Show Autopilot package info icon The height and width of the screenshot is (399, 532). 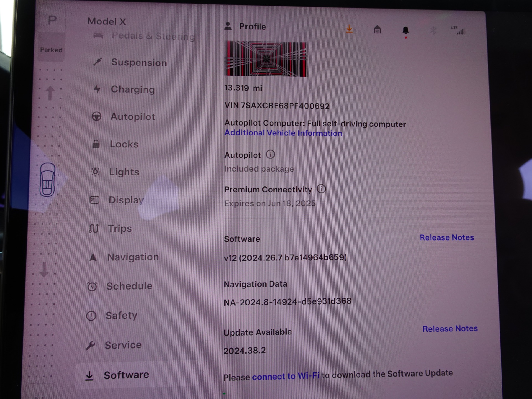270,154
